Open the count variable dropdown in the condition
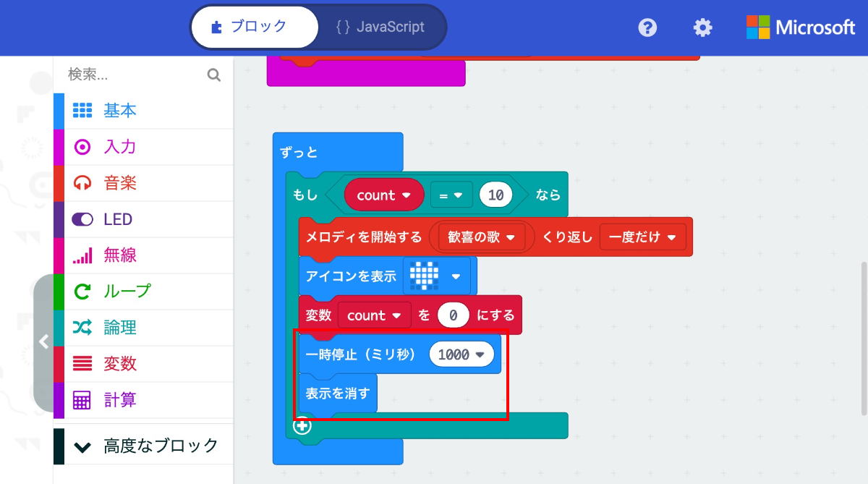Viewport: 868px width, 484px height. point(383,195)
